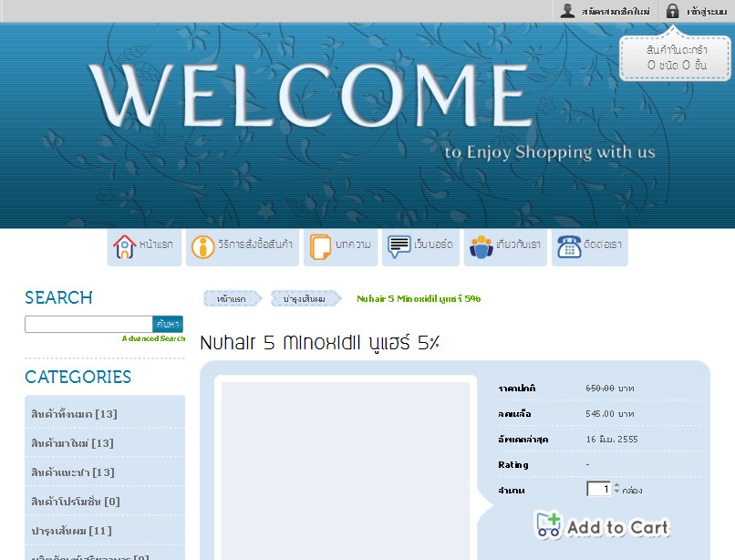
Task: Open the บทความ articles menu item
Action: tap(340, 247)
